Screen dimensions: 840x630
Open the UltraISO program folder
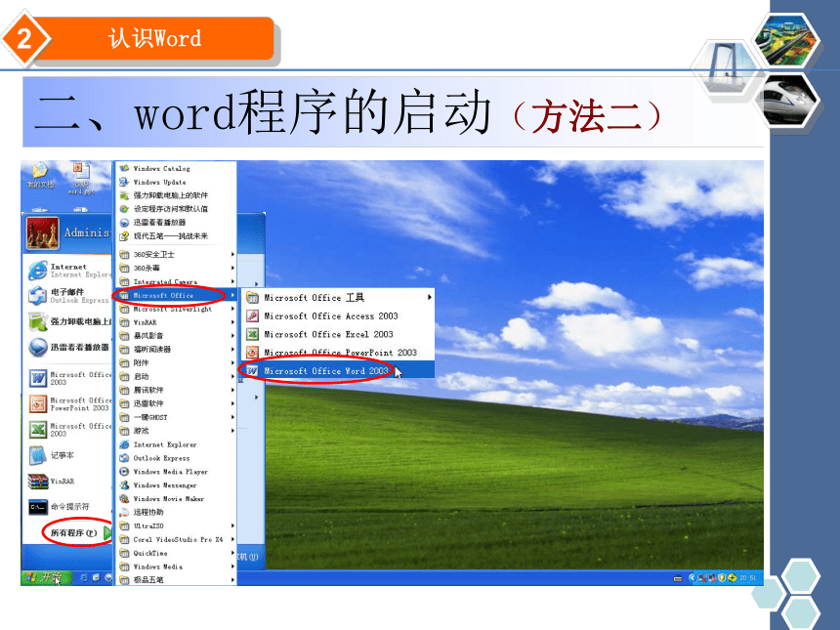coord(176,526)
